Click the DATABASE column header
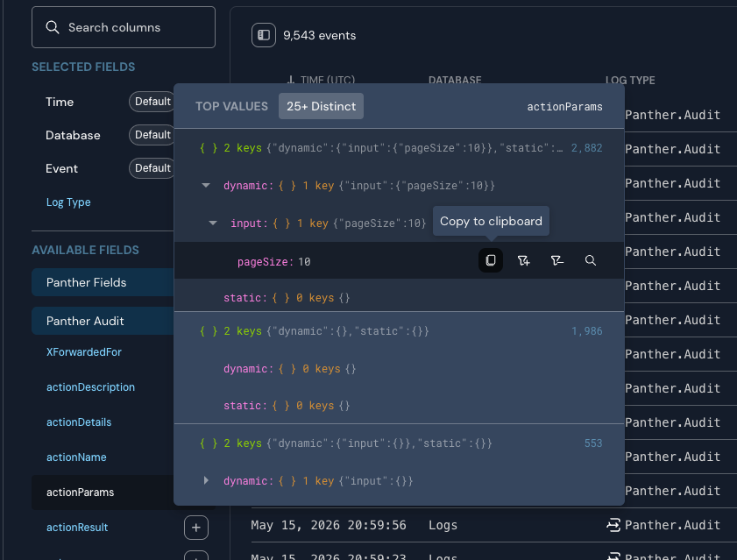The height and width of the screenshot is (560, 737). (x=455, y=80)
